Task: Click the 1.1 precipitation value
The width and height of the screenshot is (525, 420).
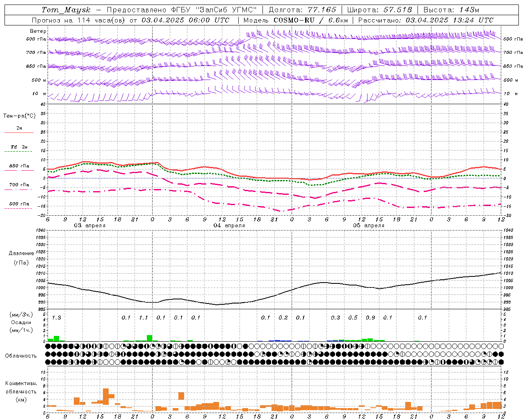Action: tap(143, 317)
